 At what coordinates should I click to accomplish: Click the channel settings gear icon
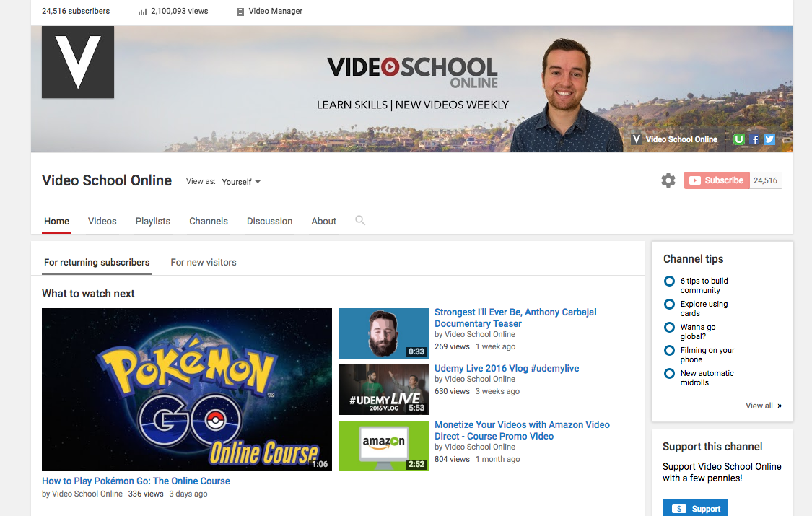(x=668, y=180)
